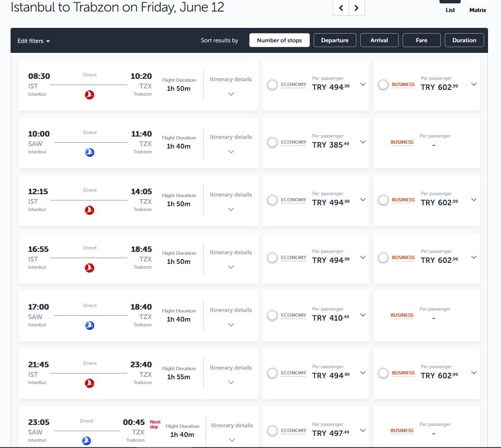Screen dimensions: 501x448
Task: Select Economy fare for 17:00 flight
Action: pos(272,315)
